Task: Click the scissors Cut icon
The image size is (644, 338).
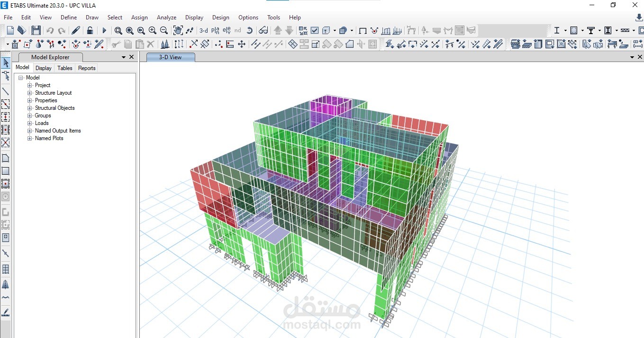Action: pyautogui.click(x=116, y=44)
